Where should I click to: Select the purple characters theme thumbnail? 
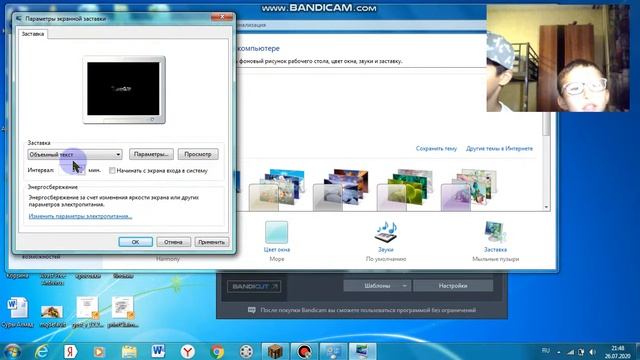pos(469,189)
